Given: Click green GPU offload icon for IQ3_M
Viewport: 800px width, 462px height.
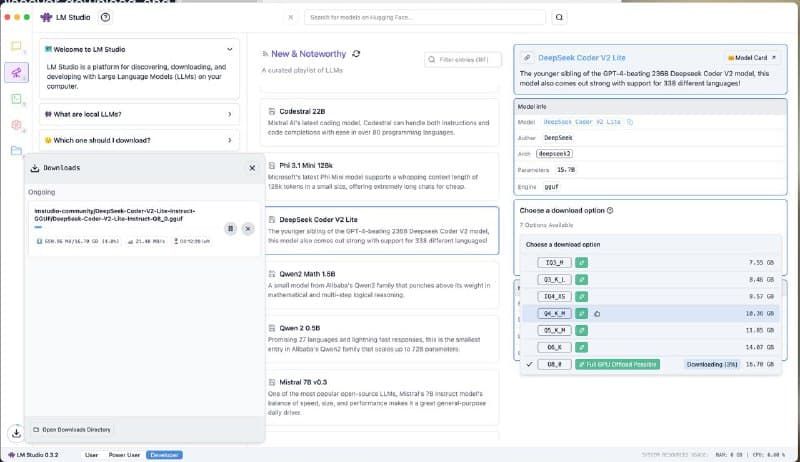Looking at the screenshot, I should (x=581, y=263).
